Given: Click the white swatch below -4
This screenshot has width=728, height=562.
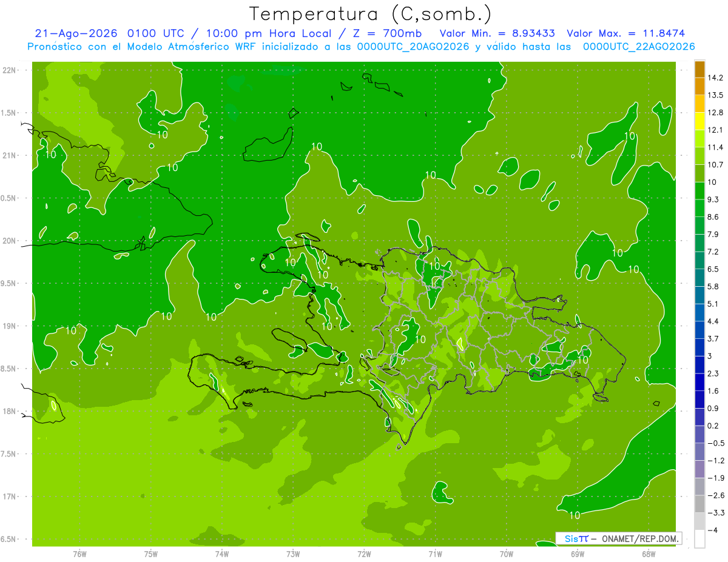Looking at the screenshot, I should [699, 538].
